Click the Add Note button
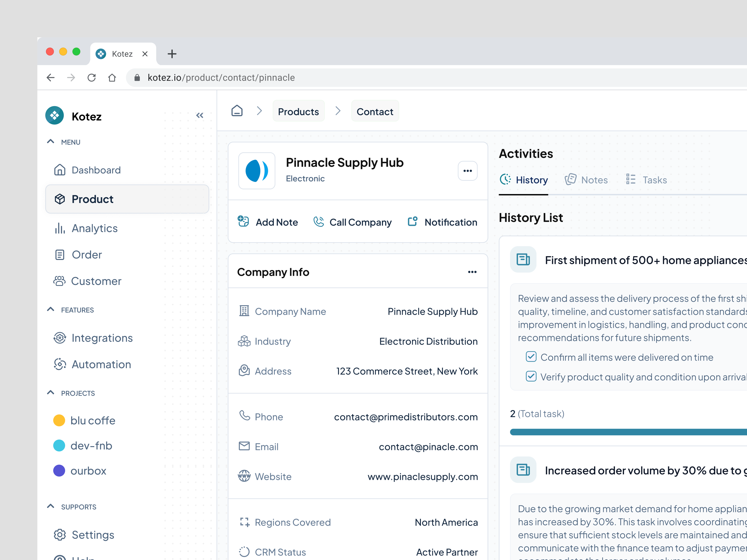This screenshot has height=560, width=747. point(268,222)
